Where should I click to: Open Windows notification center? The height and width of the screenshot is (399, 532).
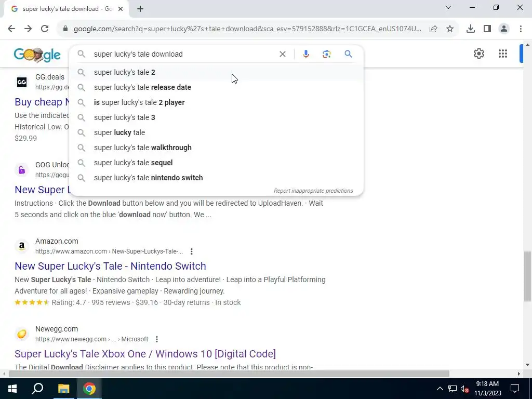pos(515,389)
